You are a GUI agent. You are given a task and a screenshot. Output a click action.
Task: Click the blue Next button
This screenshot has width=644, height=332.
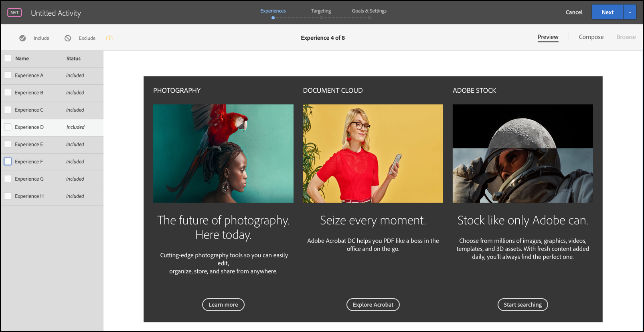coord(608,12)
